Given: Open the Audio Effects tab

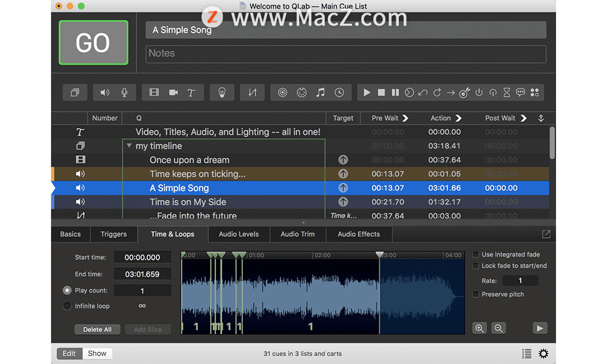Looking at the screenshot, I should coord(359,234).
